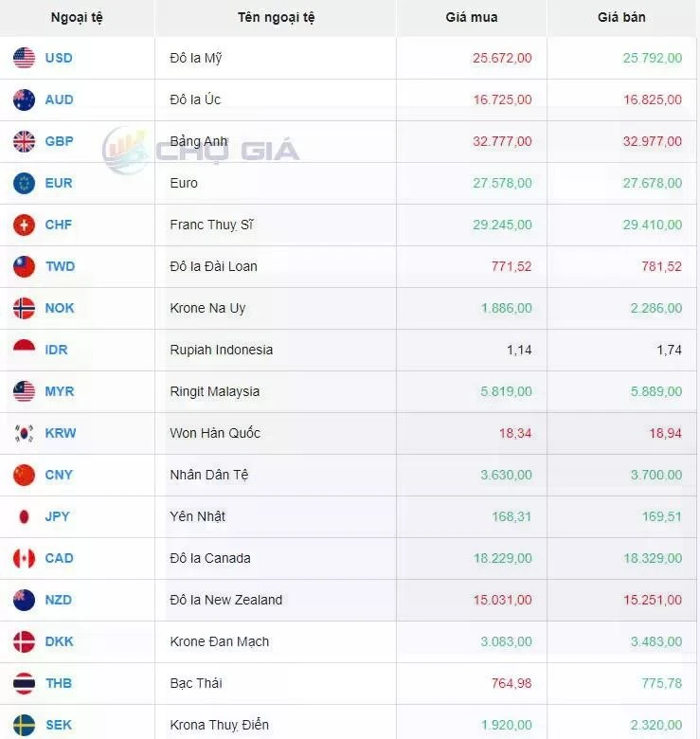The height and width of the screenshot is (739, 700).
Task: Click the Giá bán column header
Action: tap(621, 18)
